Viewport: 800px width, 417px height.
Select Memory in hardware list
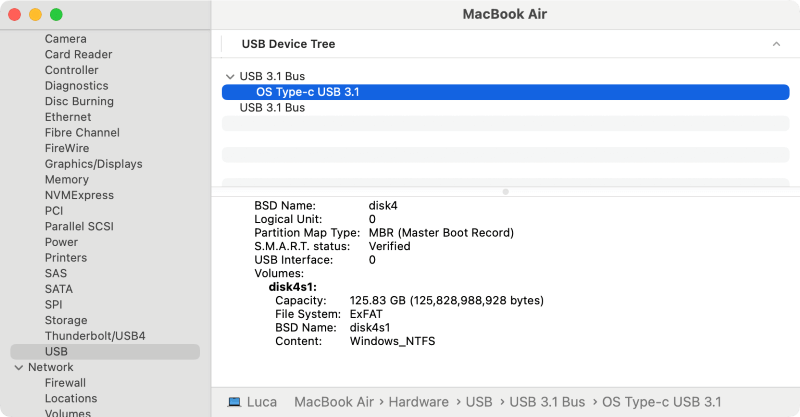pyautogui.click(x=66, y=180)
